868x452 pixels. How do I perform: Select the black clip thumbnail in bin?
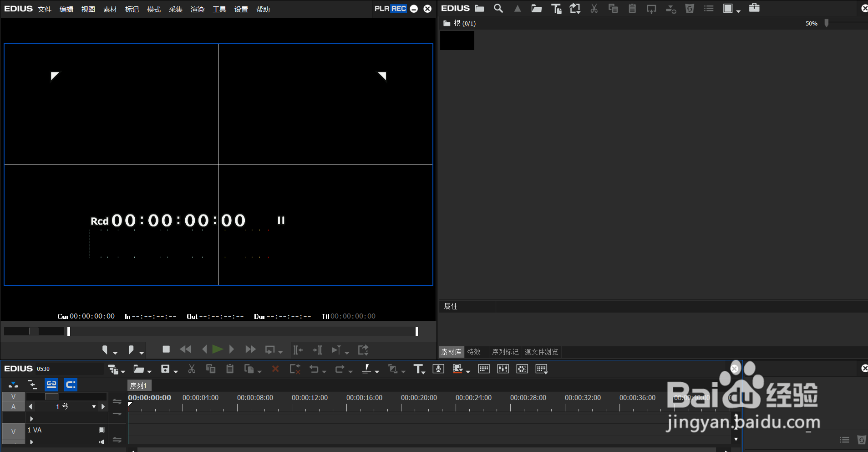457,41
